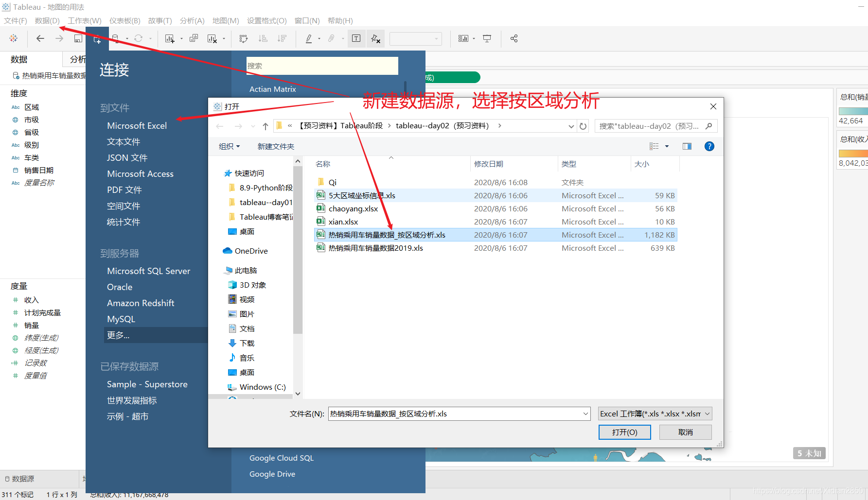The image size is (868, 500).
Task: Open the highlight pen dropdown arrow
Action: (x=319, y=39)
